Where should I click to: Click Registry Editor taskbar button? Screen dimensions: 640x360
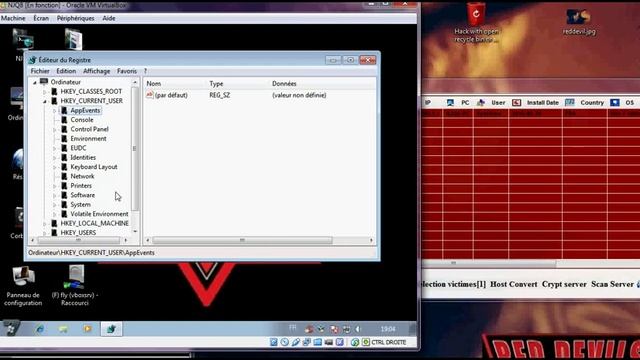coord(111,329)
